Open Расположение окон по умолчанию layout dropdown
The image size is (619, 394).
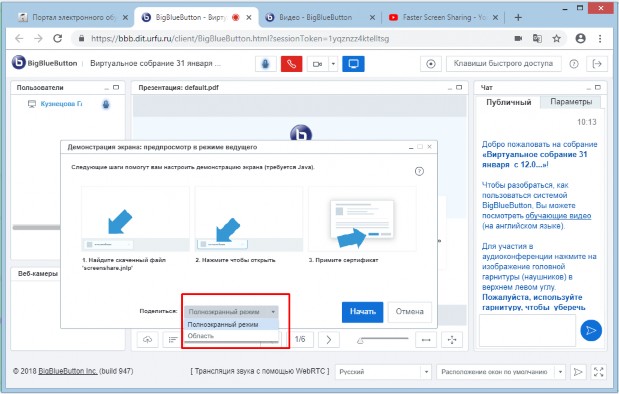501,372
